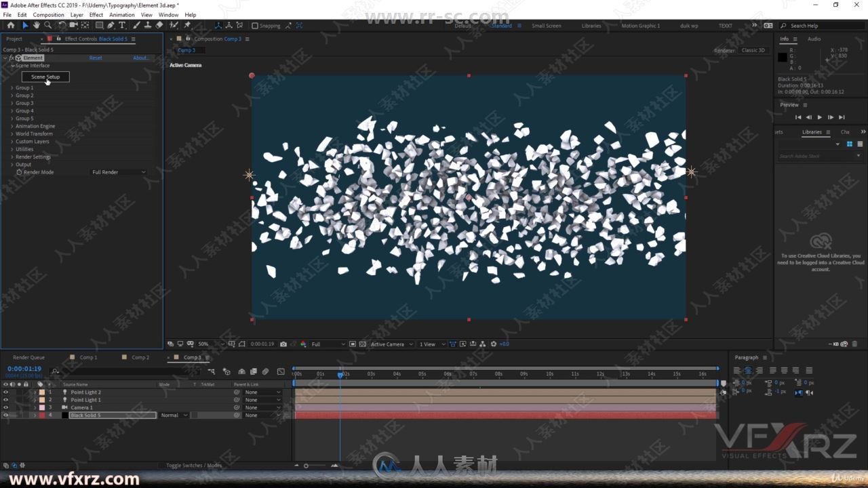Center-align text in Paragraph panel
This screenshot has height=488, width=868.
click(x=748, y=371)
